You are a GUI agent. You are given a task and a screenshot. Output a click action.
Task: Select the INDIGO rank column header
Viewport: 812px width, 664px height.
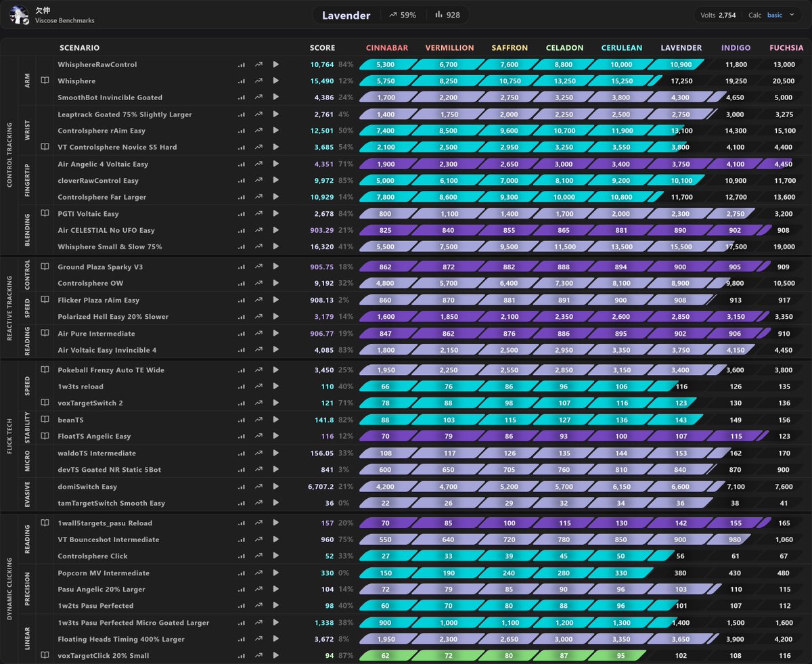[736, 48]
